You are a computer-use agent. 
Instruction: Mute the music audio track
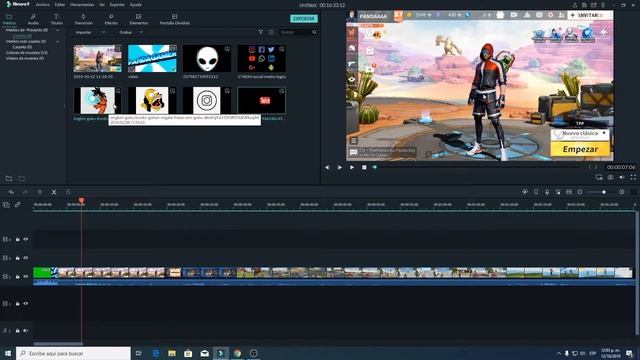26,331
